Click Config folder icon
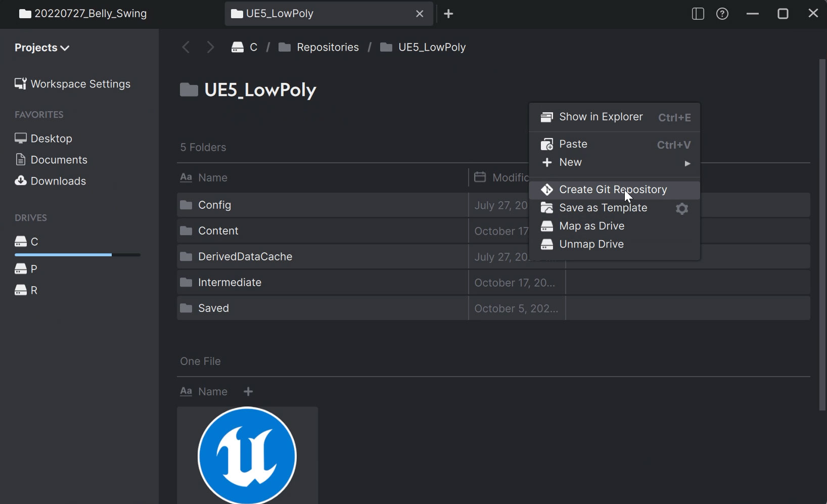 pos(186,205)
